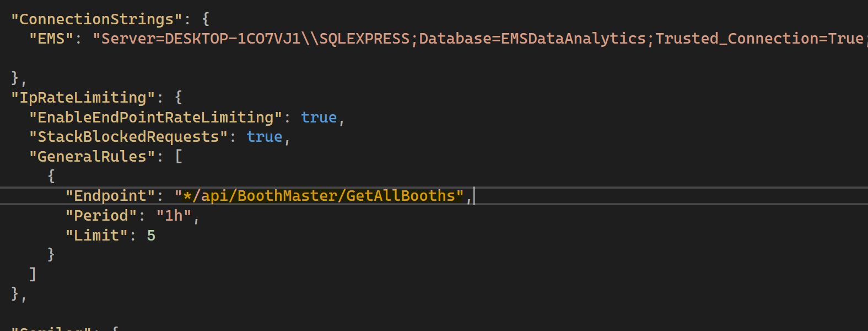Select the "StackBlockedRequests" key
The image size is (868, 331).
click(128, 137)
